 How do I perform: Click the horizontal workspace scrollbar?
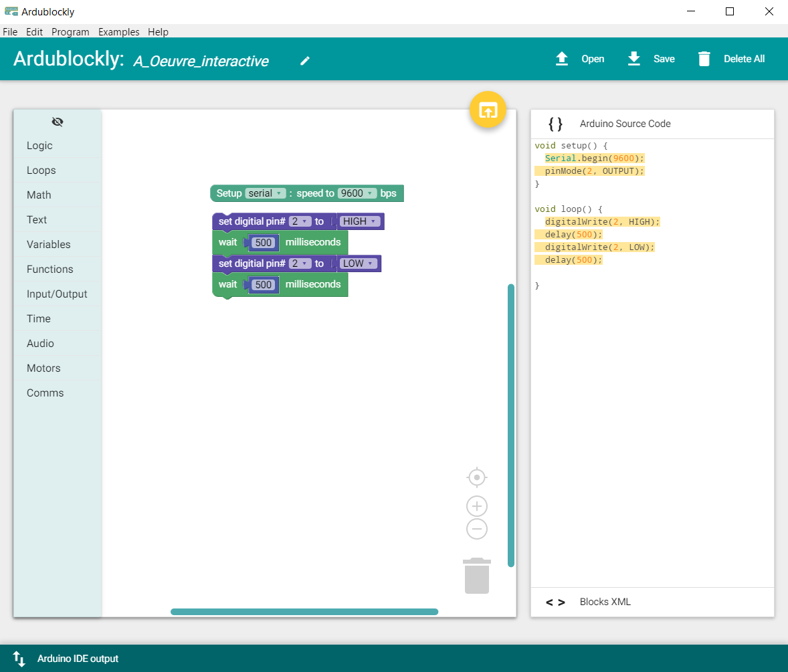304,612
